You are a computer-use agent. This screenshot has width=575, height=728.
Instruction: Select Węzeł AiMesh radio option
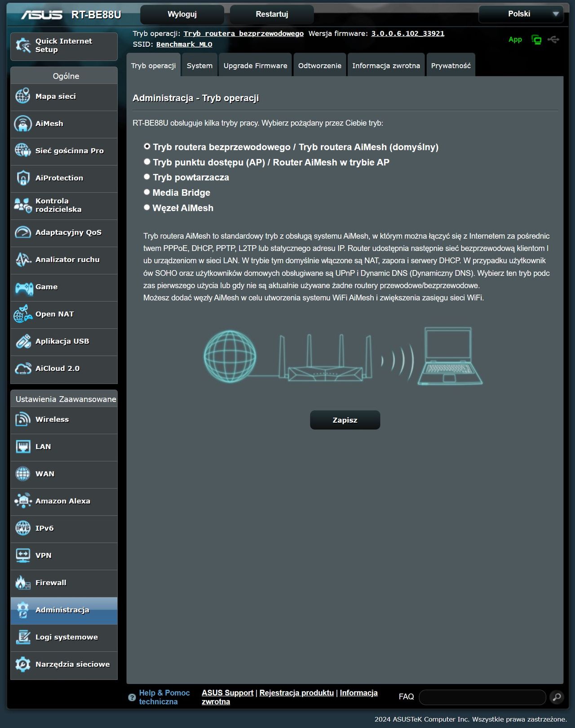pos(147,207)
